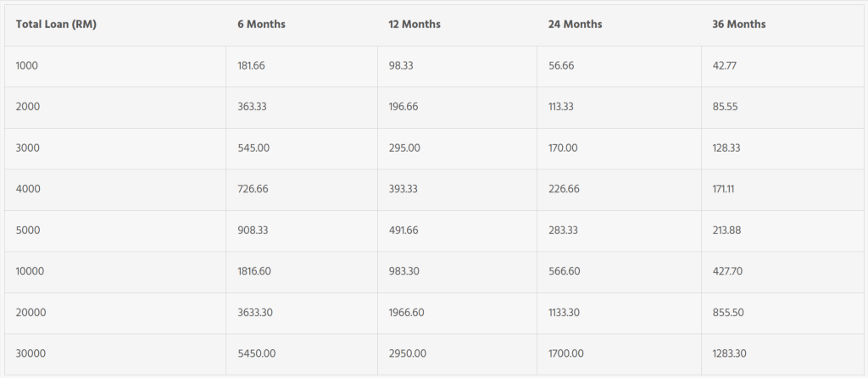Click the 2950.00 cell in the last row
The image size is (868, 378).
(406, 353)
